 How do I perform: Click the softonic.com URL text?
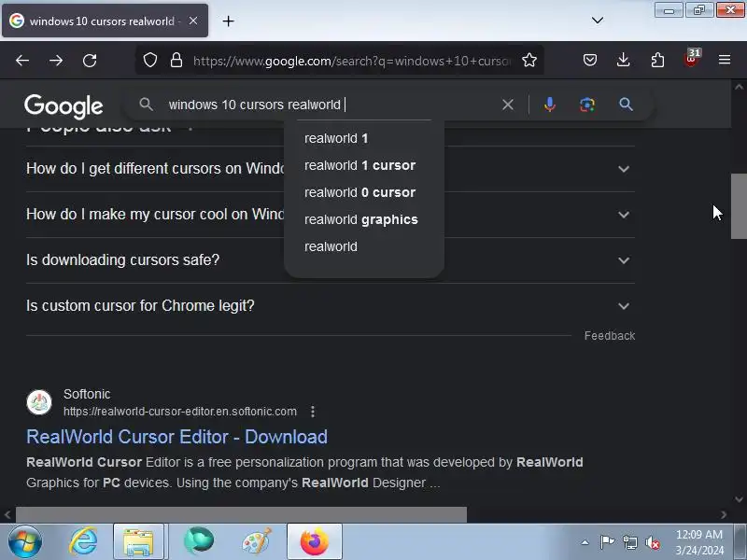click(x=180, y=412)
